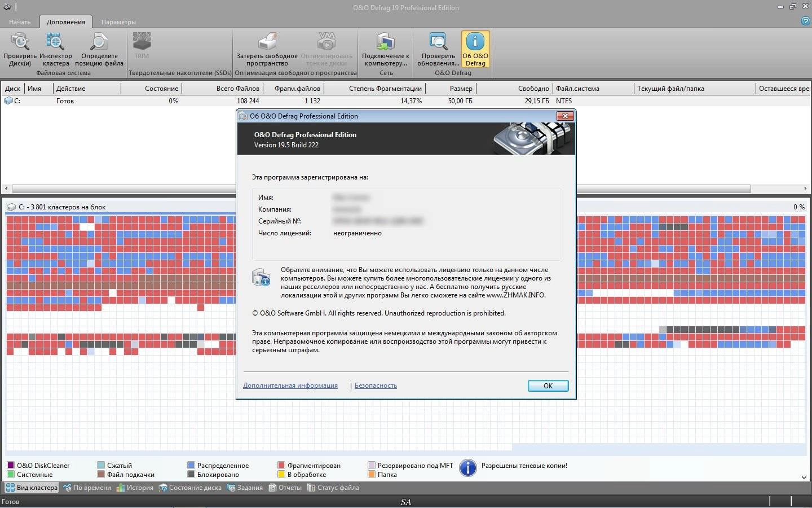Sort by Фрагм.файлов column header
Image resolution: width=812 pixels, height=508 pixels.
(293, 89)
